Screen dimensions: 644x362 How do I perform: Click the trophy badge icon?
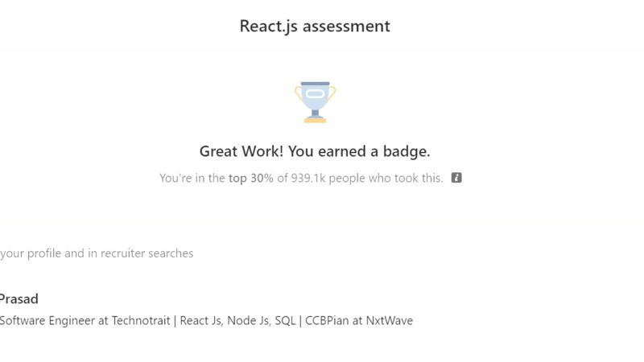point(315,102)
